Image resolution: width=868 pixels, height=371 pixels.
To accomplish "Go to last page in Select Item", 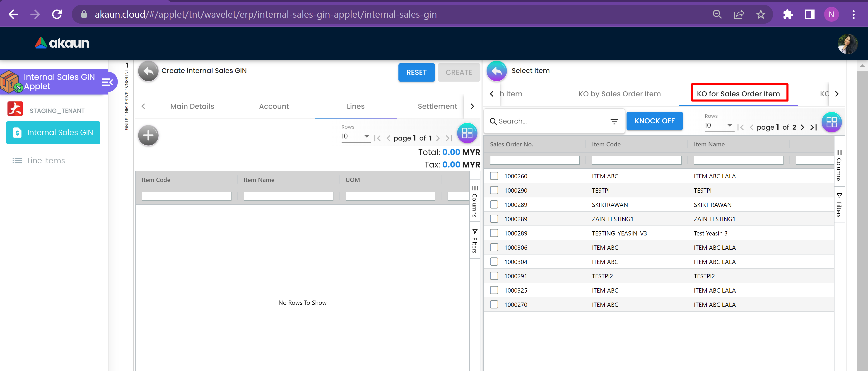I will click(813, 127).
